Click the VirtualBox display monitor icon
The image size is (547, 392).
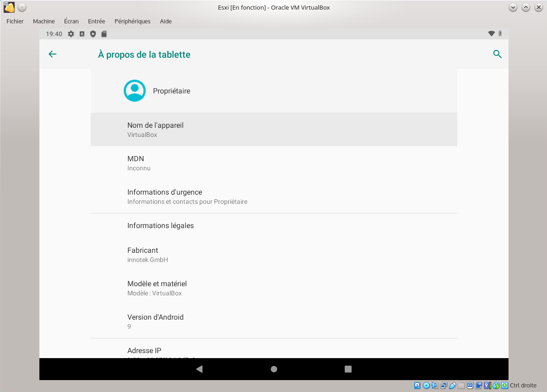(470, 386)
